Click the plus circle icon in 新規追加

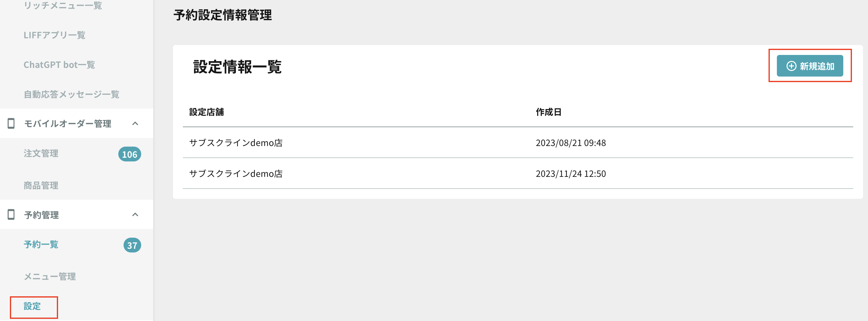791,66
